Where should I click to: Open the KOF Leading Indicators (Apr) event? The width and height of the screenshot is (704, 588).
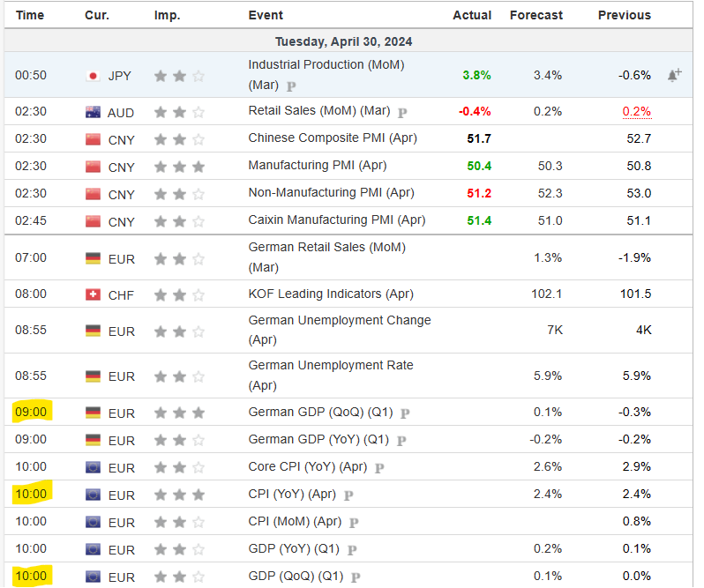pos(331,294)
